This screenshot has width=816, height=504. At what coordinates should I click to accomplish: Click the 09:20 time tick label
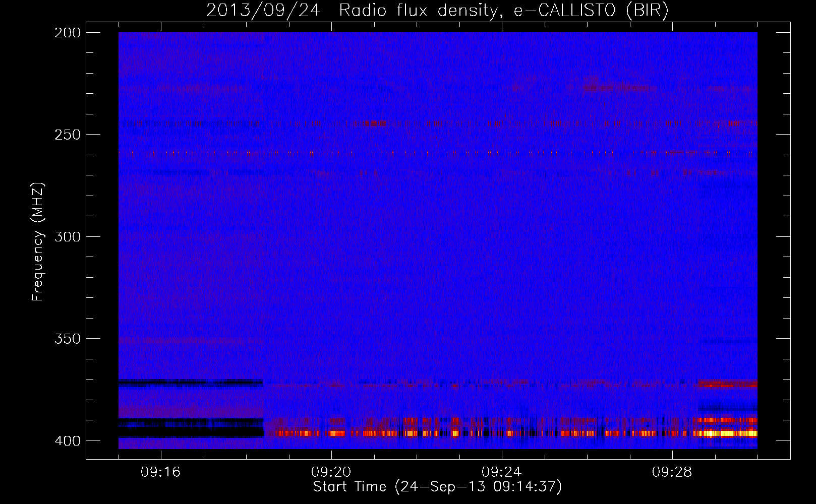[x=331, y=472]
